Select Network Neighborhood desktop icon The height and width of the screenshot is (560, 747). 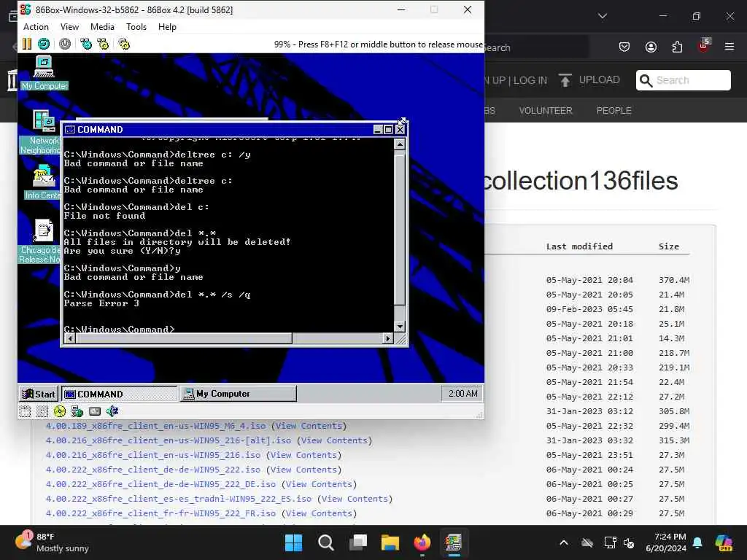click(42, 132)
